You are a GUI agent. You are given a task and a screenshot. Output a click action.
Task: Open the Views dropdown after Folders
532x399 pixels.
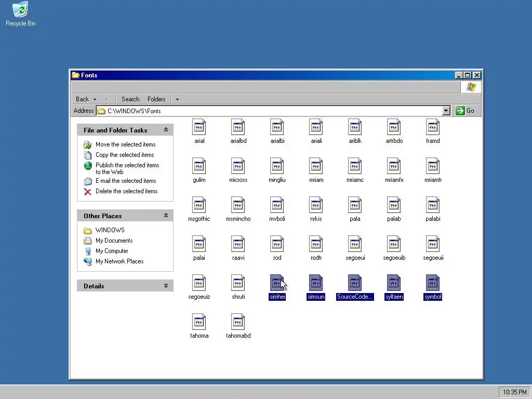click(177, 99)
